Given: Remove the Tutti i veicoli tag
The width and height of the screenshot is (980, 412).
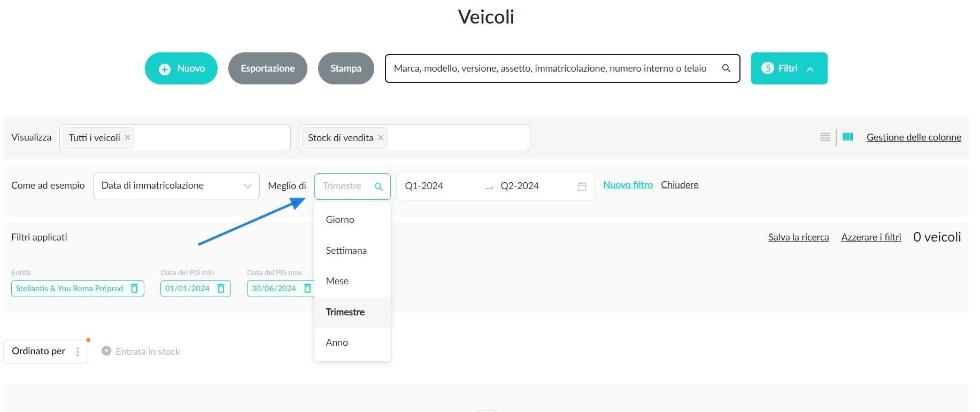Looking at the screenshot, I should coord(127,138).
